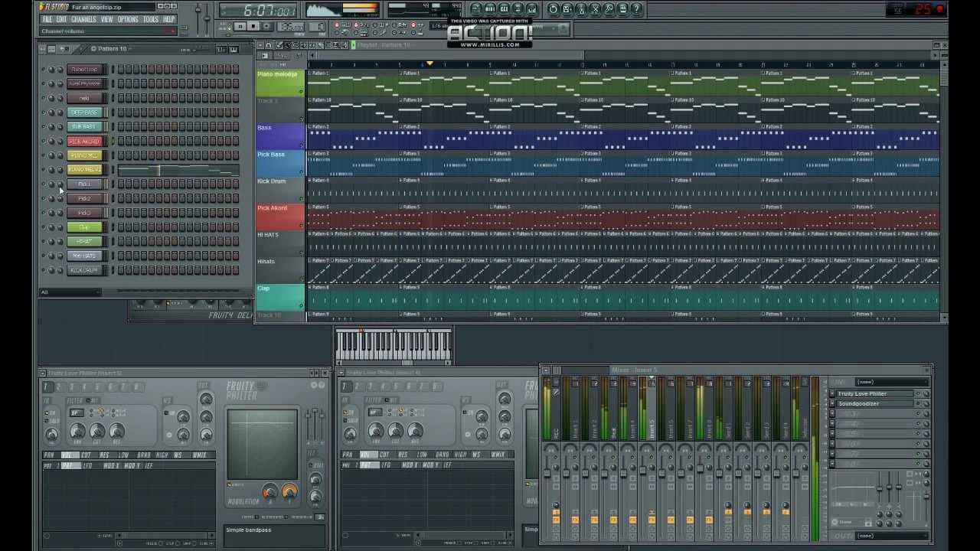Turn the Fruity Love Philter slot mix knob
980x551 pixels.
(926, 393)
